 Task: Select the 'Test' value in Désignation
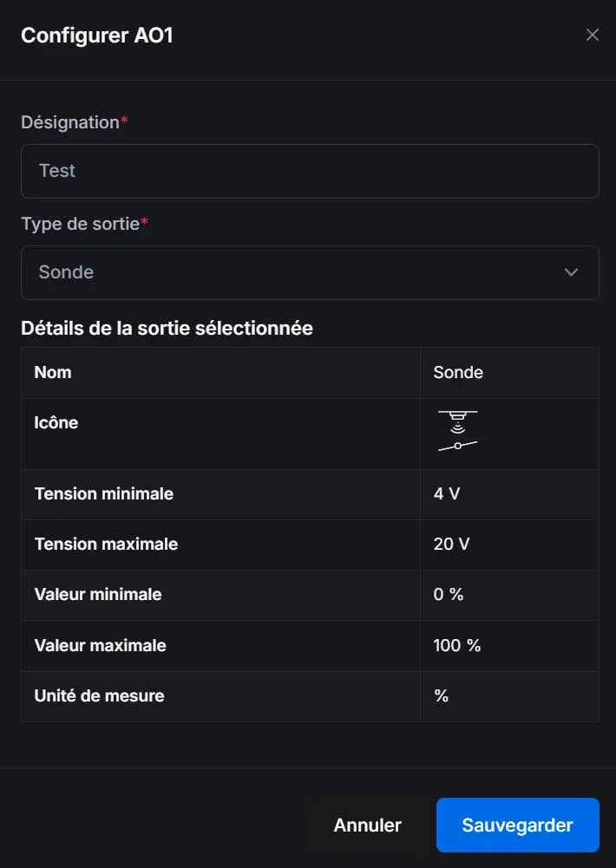[56, 171]
